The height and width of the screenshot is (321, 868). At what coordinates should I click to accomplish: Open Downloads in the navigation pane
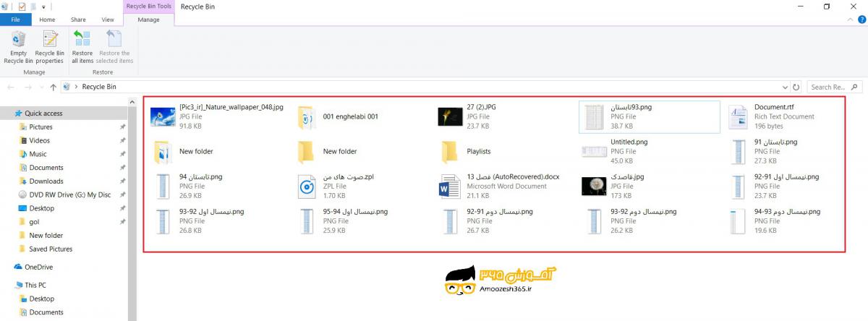[x=46, y=181]
